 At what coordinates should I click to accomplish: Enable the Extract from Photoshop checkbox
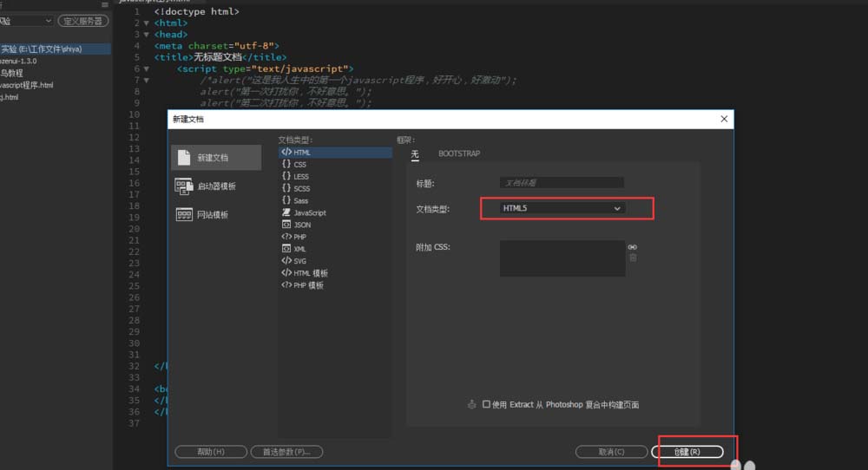[486, 405]
